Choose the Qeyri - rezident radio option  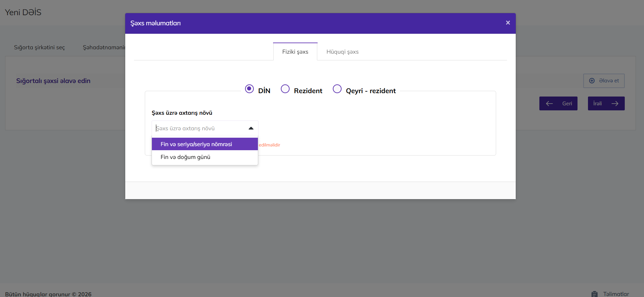tap(337, 89)
